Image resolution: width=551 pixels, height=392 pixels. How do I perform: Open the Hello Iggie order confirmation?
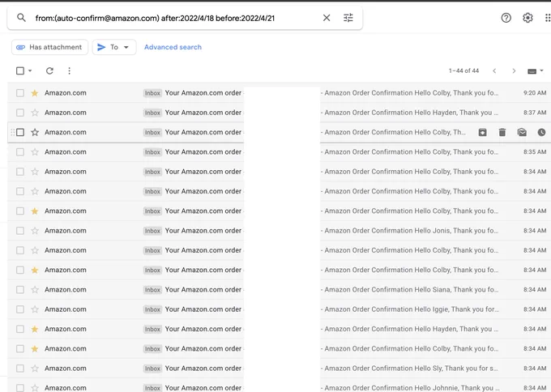280,309
